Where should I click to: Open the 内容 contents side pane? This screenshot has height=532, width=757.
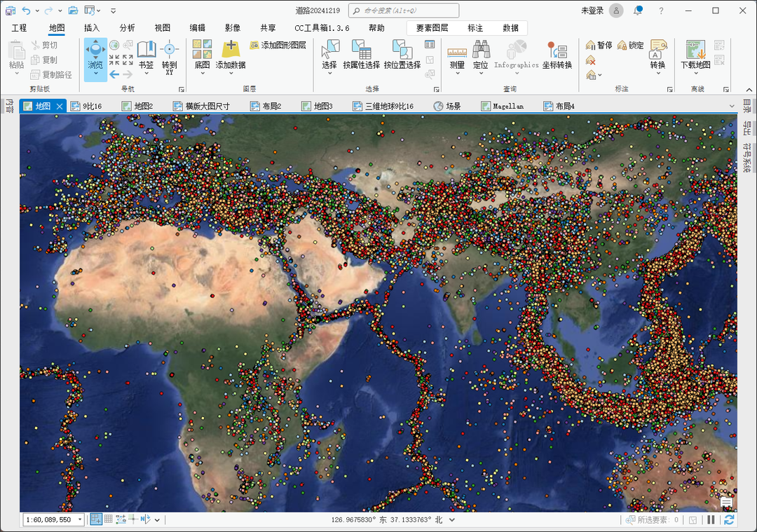pos(9,106)
